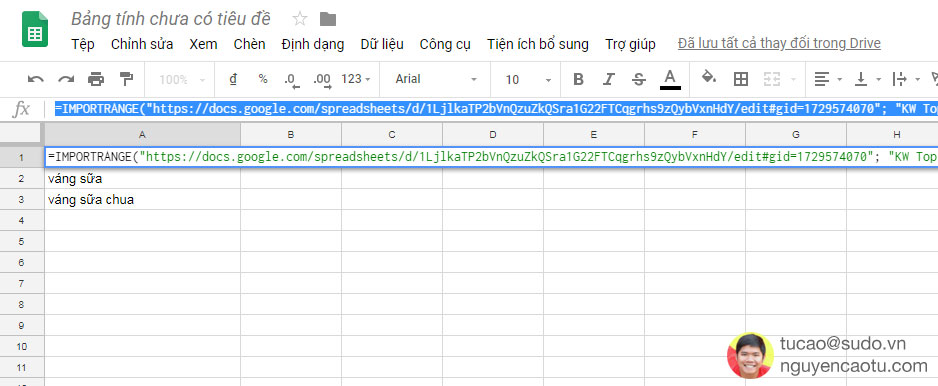
Task: Click the undo arrow icon
Action: pos(36,79)
